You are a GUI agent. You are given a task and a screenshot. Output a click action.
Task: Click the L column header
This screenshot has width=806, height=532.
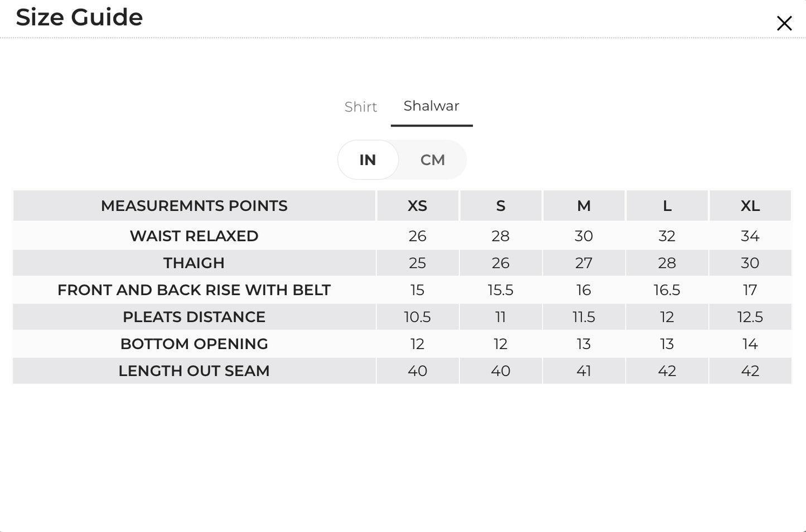coord(667,206)
